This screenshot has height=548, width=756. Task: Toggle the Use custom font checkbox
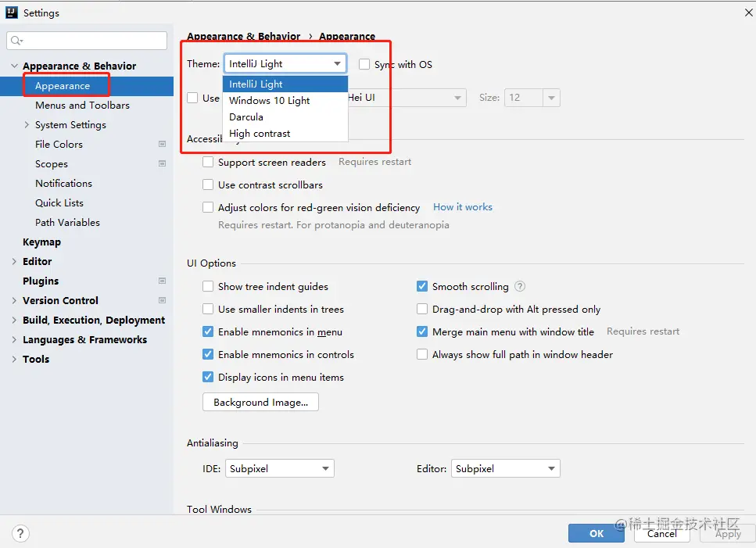(x=192, y=98)
